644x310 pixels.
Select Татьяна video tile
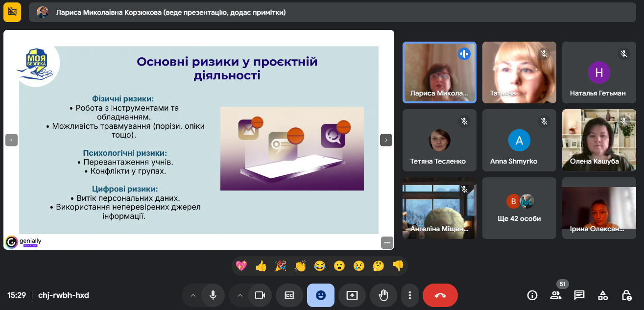coord(519,72)
